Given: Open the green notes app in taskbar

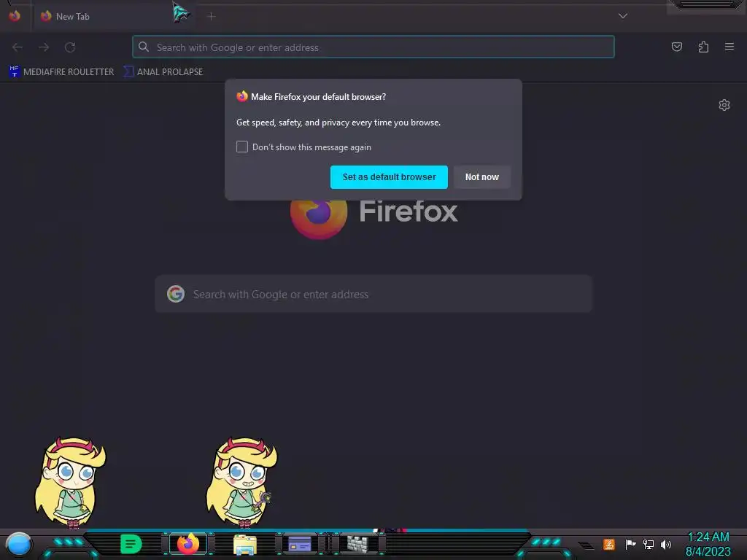Looking at the screenshot, I should [x=131, y=544].
